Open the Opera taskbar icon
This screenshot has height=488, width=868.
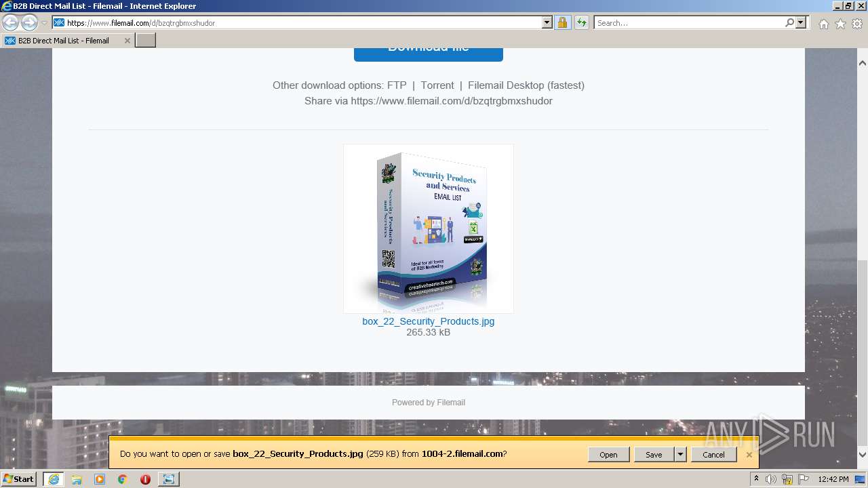coord(145,479)
